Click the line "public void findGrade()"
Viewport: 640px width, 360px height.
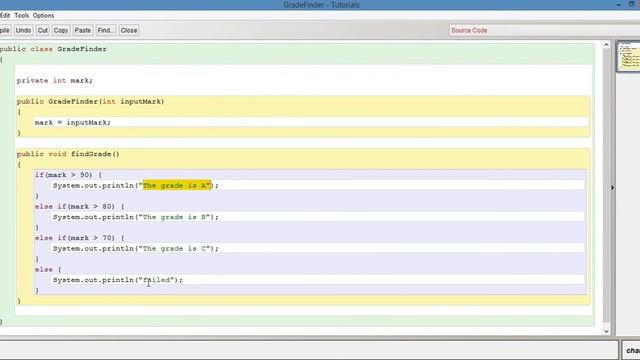68,154
